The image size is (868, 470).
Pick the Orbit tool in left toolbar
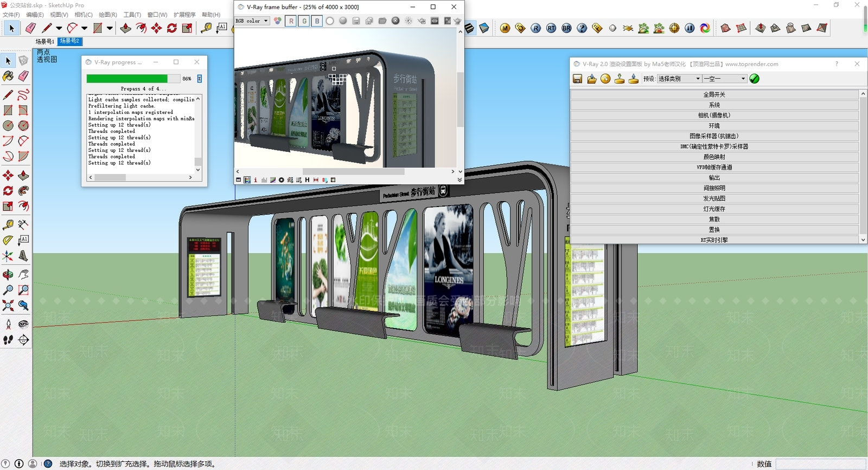[8, 274]
